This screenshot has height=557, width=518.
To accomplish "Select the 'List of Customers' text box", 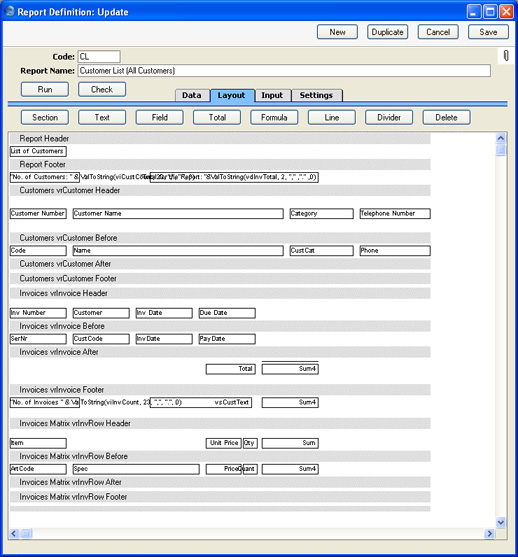I will pos(38,151).
